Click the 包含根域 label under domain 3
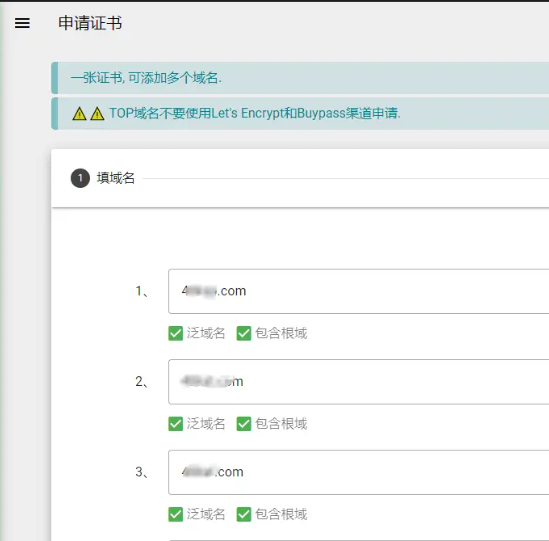The image size is (549, 541). [x=281, y=514]
